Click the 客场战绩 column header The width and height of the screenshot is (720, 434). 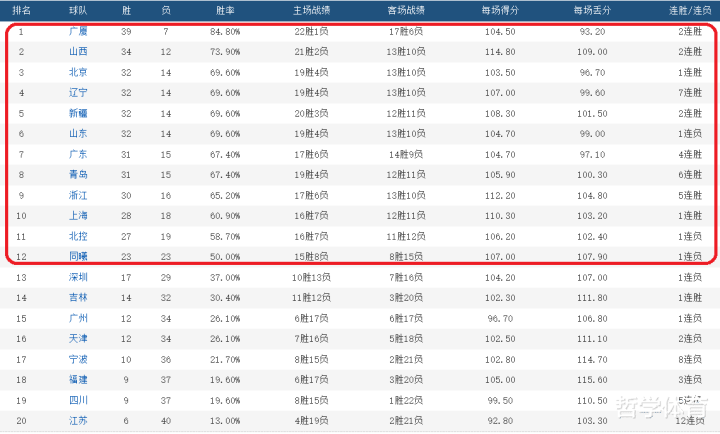click(406, 11)
